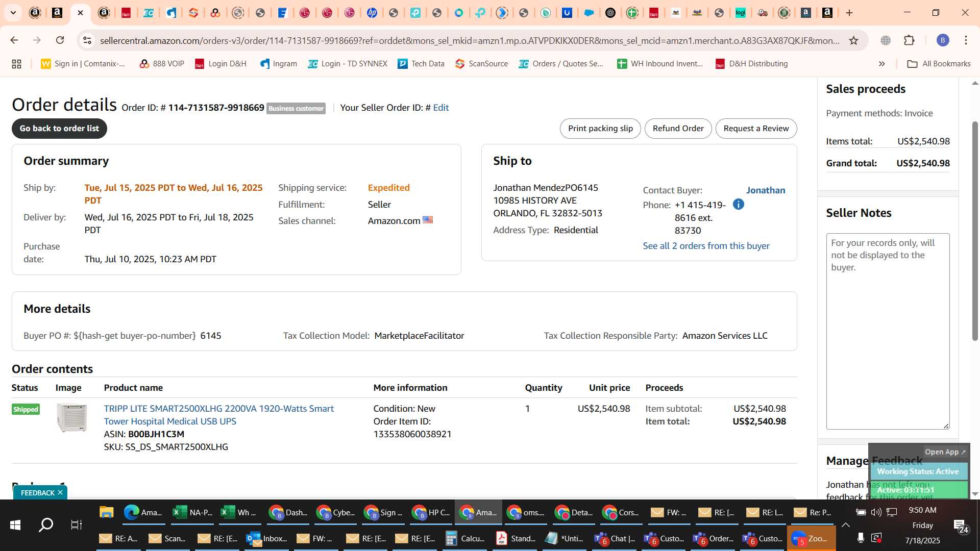The width and height of the screenshot is (980, 551).
Task: Expand the tab search dropdown chevron
Action: (x=13, y=13)
